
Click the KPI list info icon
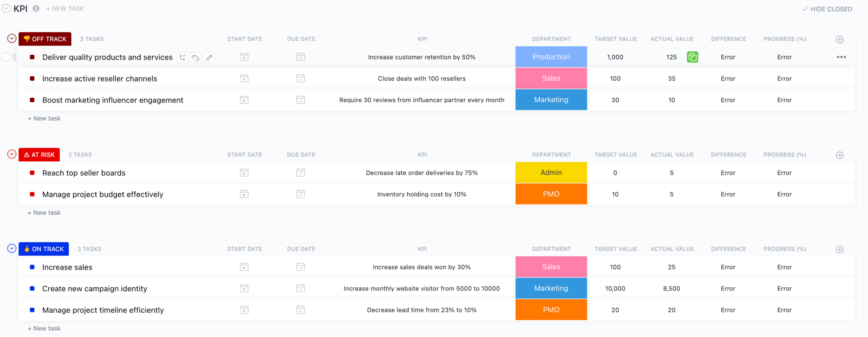[36, 8]
